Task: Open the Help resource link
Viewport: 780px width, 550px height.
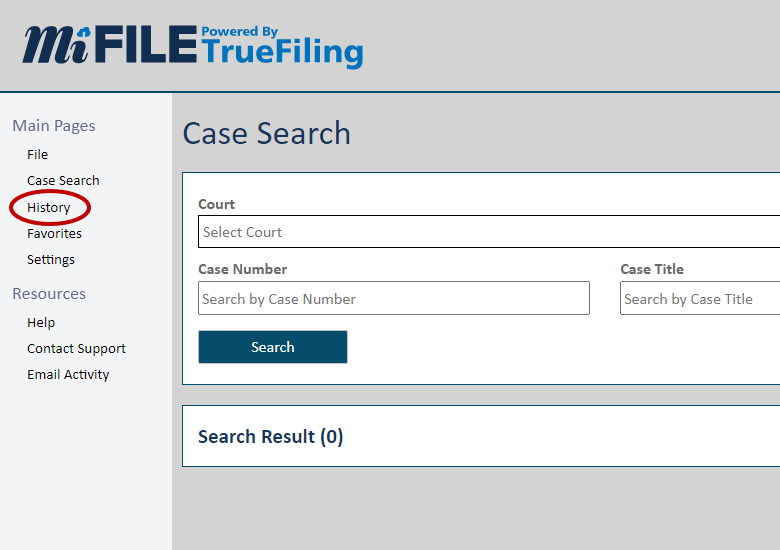Action: pyautogui.click(x=41, y=323)
